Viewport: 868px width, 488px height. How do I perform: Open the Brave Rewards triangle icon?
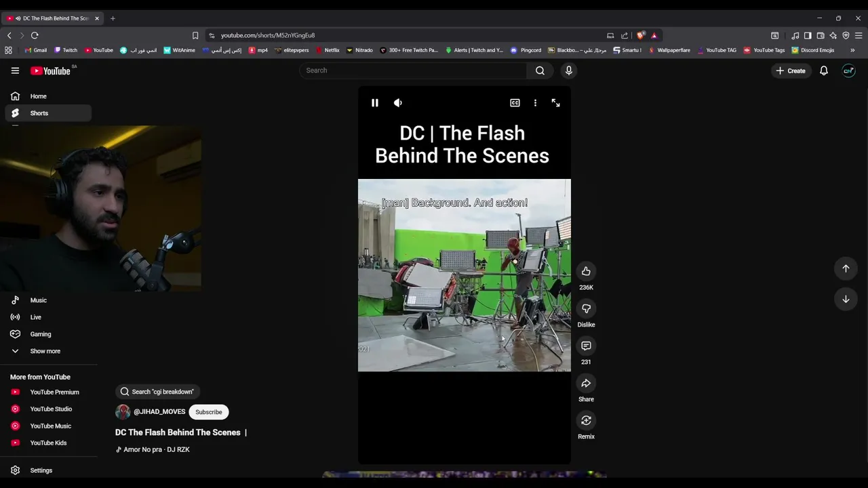pos(654,35)
